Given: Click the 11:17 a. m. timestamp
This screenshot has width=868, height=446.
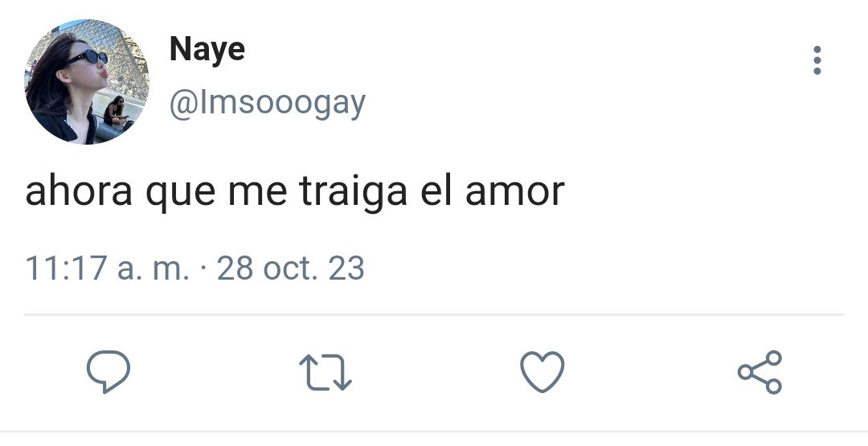Looking at the screenshot, I should [x=108, y=268].
